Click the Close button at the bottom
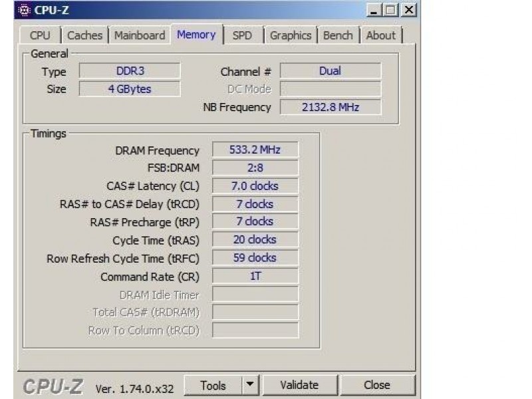532x399 pixels. [x=377, y=385]
